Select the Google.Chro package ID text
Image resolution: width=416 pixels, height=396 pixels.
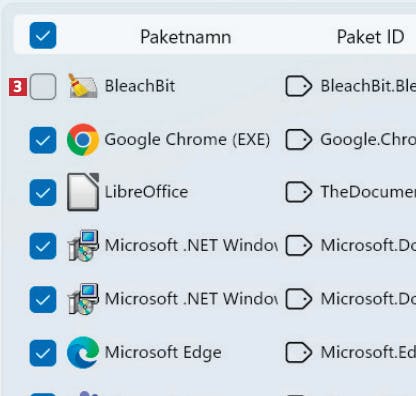click(x=368, y=139)
